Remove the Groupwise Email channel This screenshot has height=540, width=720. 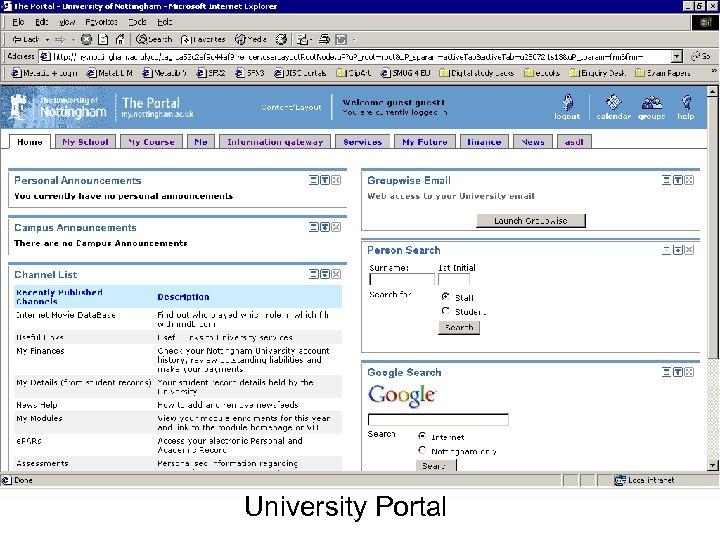tap(689, 180)
